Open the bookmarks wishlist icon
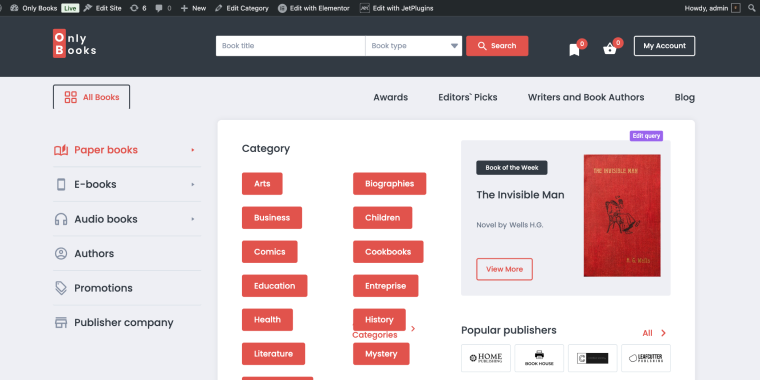The image size is (760, 380). (x=574, y=50)
